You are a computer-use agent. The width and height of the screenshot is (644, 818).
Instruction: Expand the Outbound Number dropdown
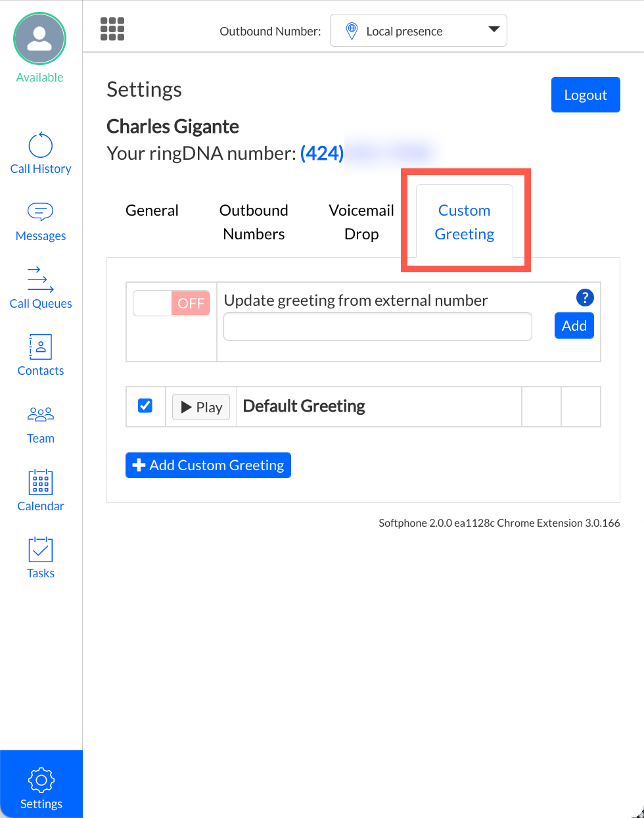tap(419, 31)
